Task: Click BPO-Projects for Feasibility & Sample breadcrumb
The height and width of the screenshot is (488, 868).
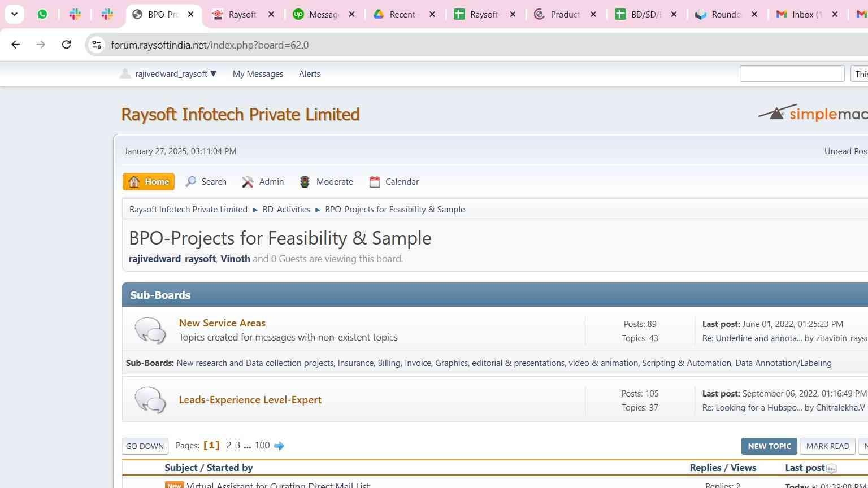Action: 395,210
